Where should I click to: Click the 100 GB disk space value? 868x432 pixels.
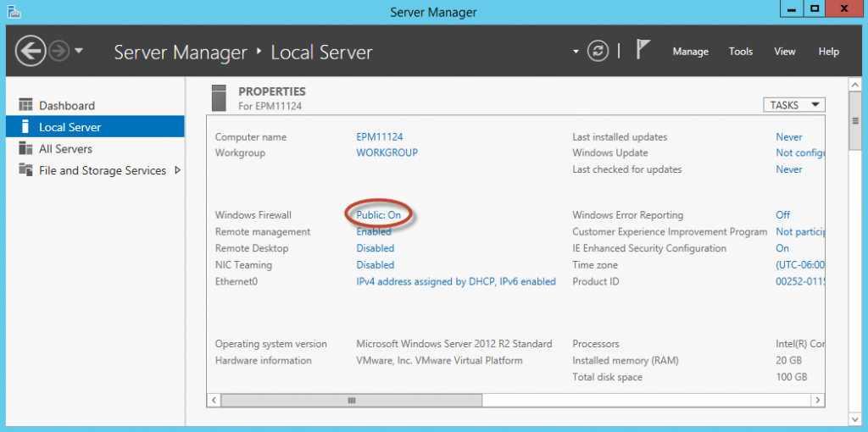pyautogui.click(x=792, y=377)
